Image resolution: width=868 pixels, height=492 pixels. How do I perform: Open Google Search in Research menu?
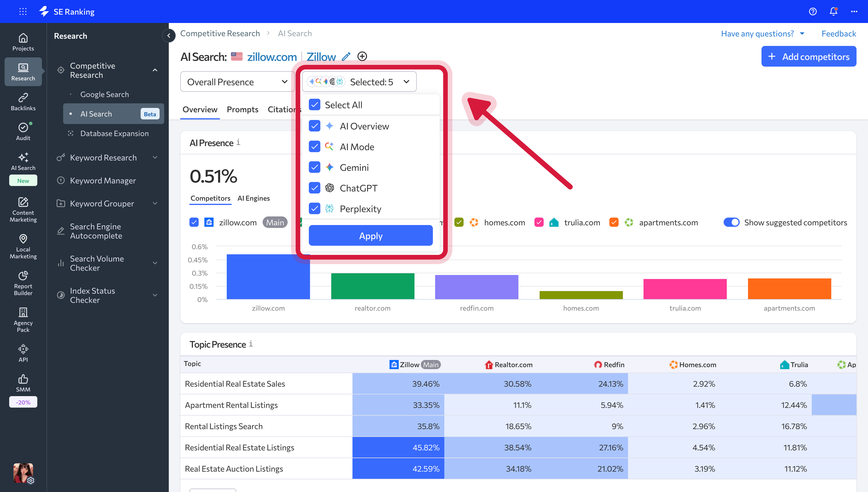(x=104, y=94)
